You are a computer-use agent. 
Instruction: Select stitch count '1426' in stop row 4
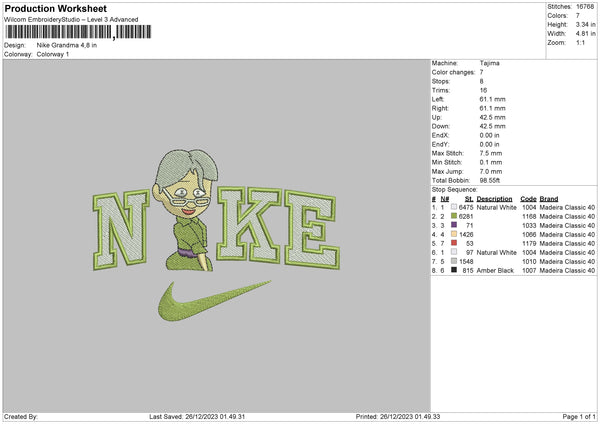click(x=466, y=235)
